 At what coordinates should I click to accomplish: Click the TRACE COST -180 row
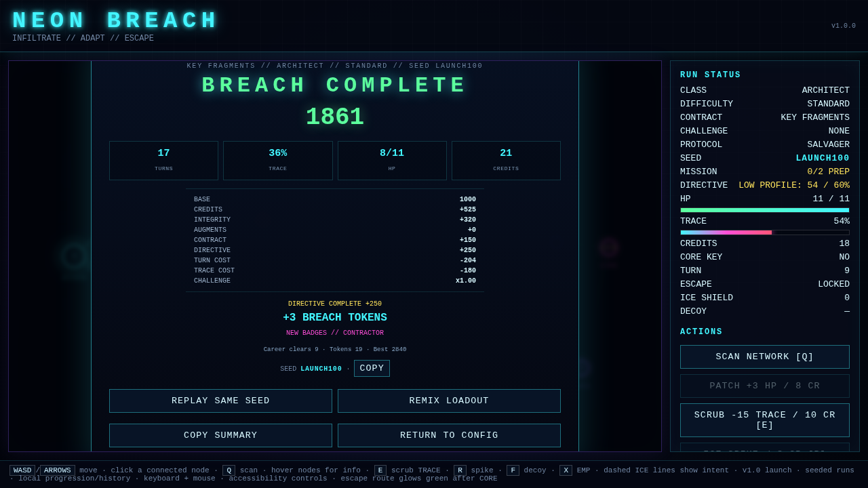click(x=335, y=270)
